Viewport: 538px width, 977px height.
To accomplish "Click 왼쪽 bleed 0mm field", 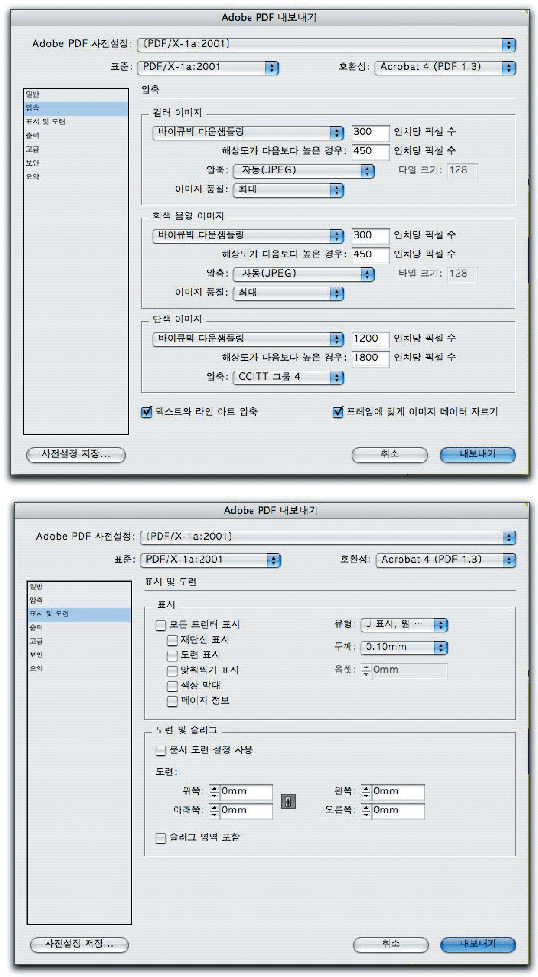I will click(x=398, y=792).
